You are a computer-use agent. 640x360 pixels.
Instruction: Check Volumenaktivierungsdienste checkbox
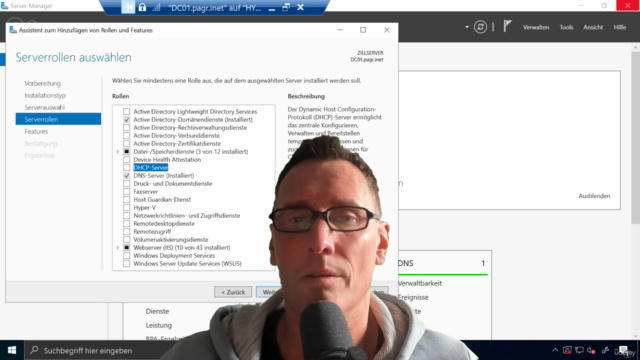point(127,240)
